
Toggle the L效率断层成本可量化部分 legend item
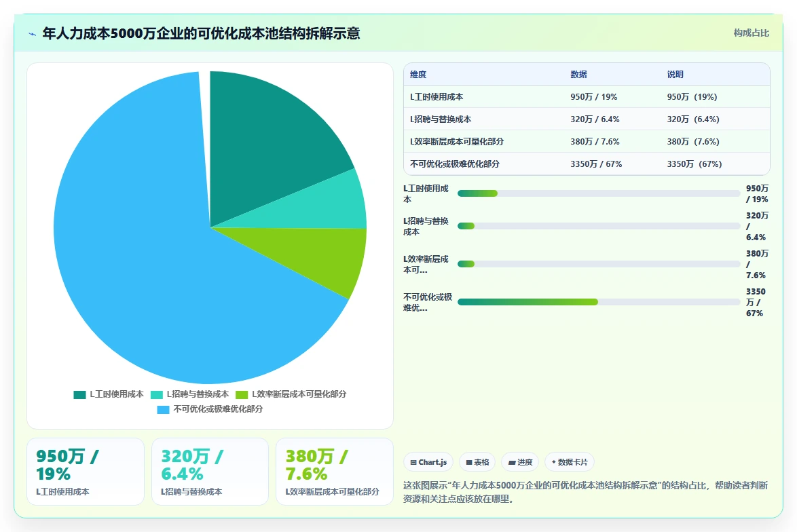pyautogui.click(x=291, y=394)
